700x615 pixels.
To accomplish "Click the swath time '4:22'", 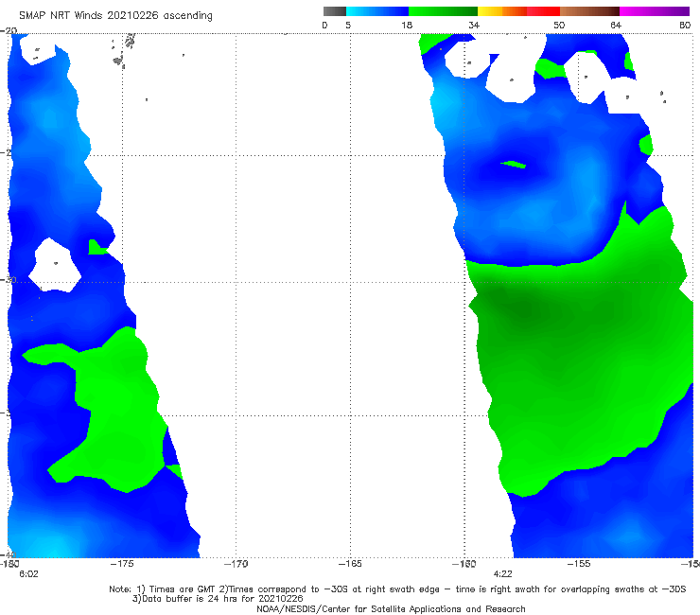I will (502, 574).
